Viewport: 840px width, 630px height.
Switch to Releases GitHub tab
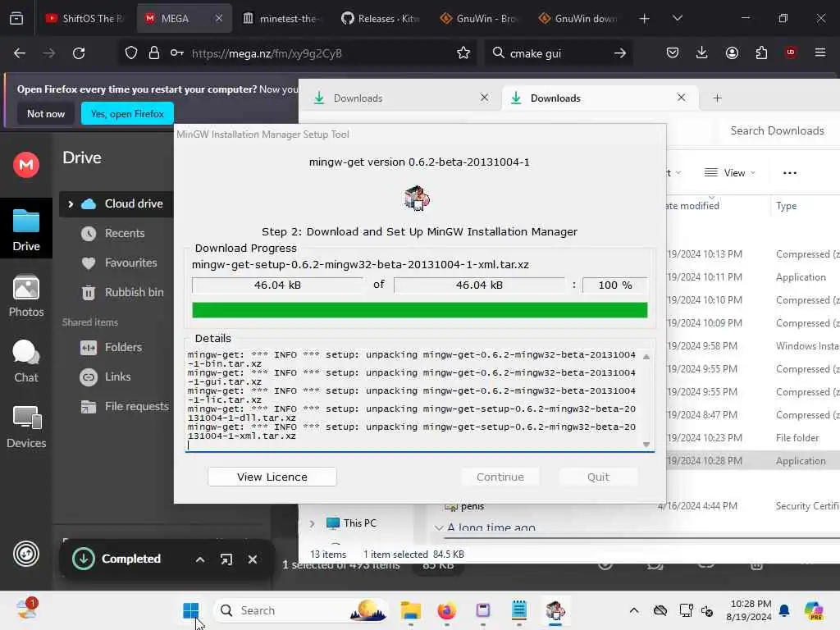tap(380, 18)
